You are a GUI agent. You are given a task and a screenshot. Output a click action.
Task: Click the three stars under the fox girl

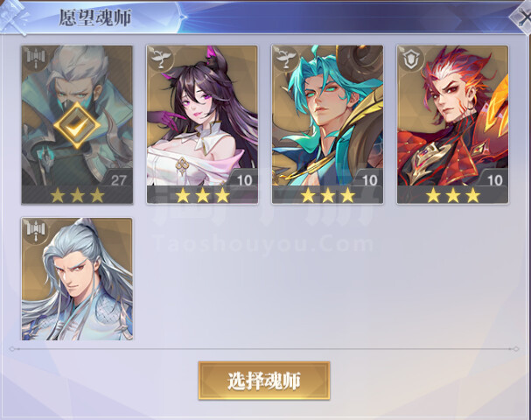pos(202,195)
